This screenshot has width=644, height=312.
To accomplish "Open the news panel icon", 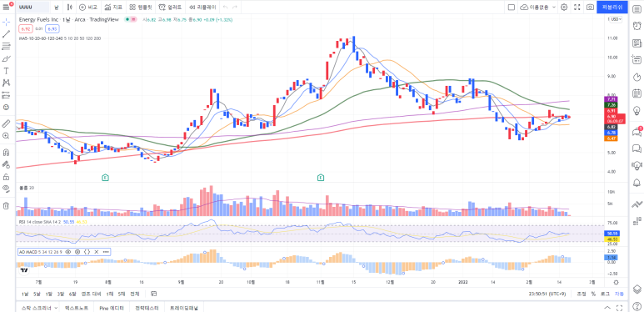I will [637, 43].
